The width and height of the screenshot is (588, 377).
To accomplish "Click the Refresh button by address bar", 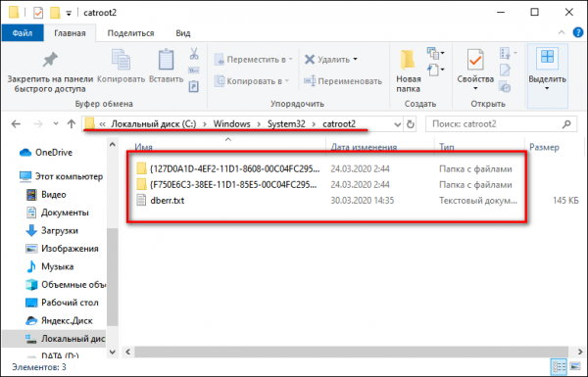I will tap(411, 124).
